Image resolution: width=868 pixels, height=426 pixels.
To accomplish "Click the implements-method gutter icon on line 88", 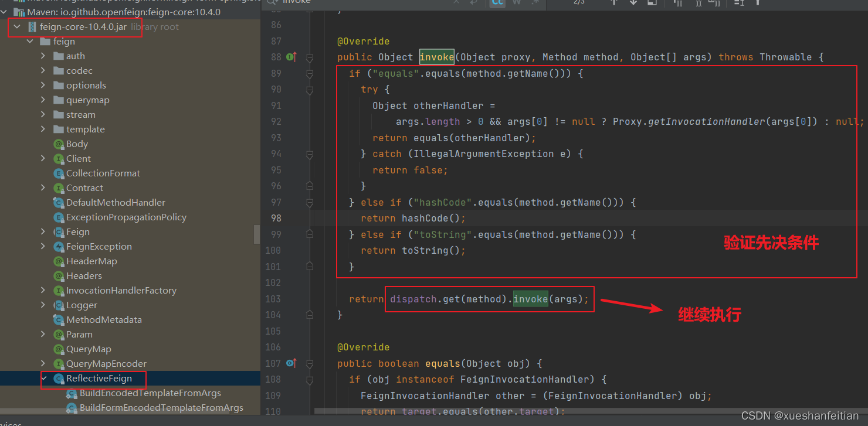I will (x=291, y=57).
